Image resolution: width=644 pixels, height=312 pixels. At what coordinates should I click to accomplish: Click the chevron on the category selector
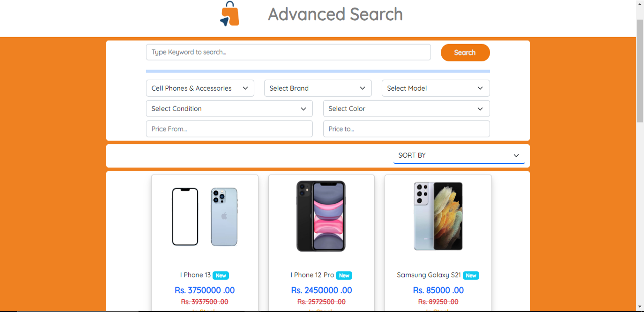[246, 88]
